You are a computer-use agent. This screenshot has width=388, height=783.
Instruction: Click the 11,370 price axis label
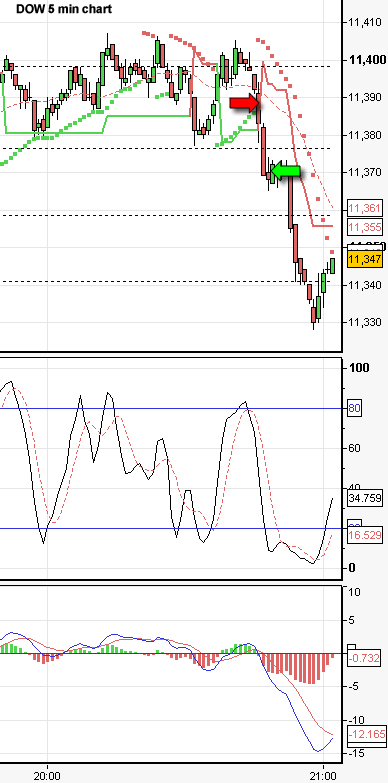(366, 172)
